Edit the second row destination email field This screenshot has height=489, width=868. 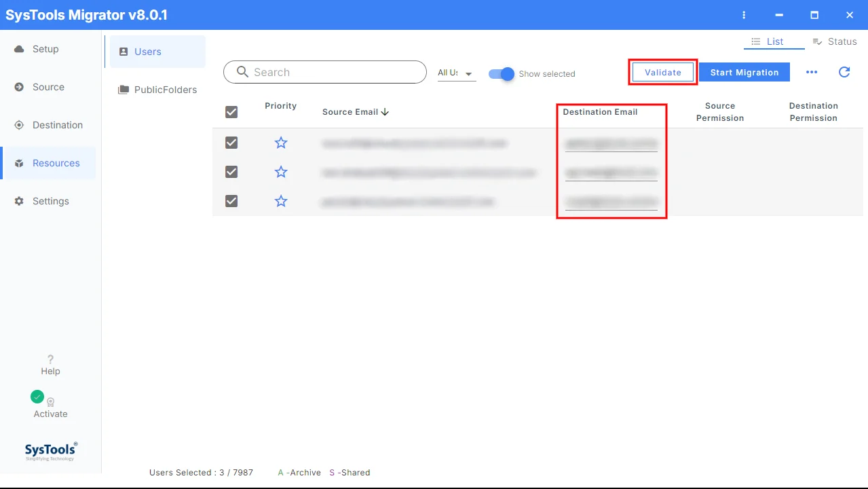(x=611, y=173)
